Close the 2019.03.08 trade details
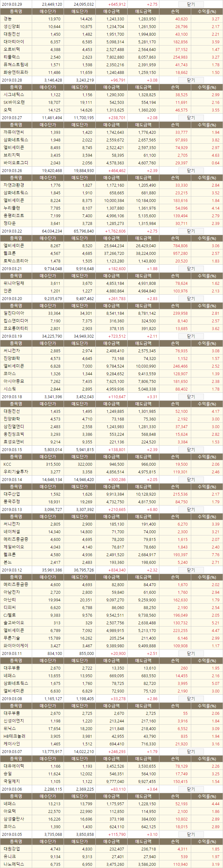Screen dimensions: 223x868 [191, 699]
